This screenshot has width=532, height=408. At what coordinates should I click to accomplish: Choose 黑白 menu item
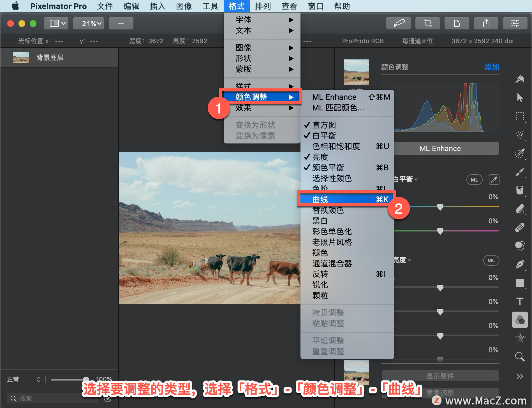(x=347, y=221)
